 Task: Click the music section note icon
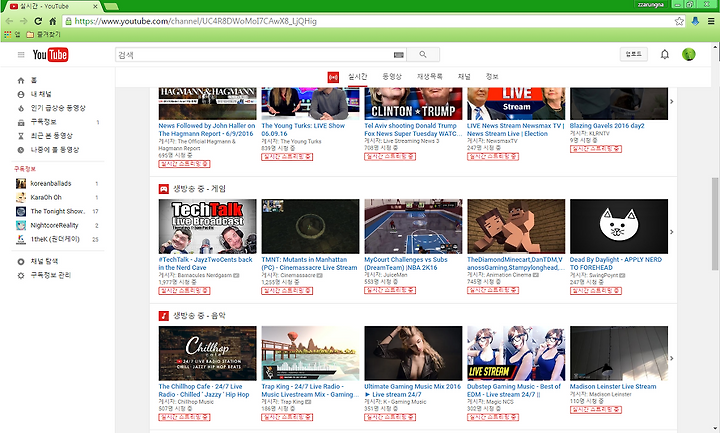pos(163,316)
